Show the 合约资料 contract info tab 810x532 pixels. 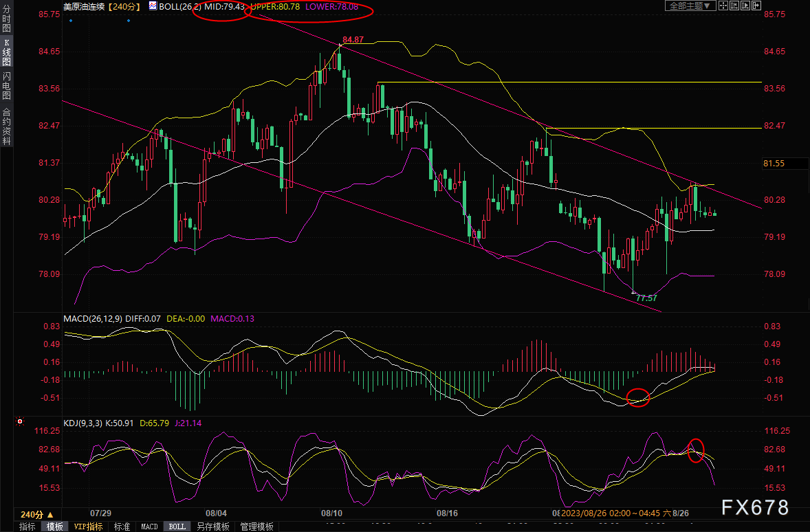(x=7, y=125)
